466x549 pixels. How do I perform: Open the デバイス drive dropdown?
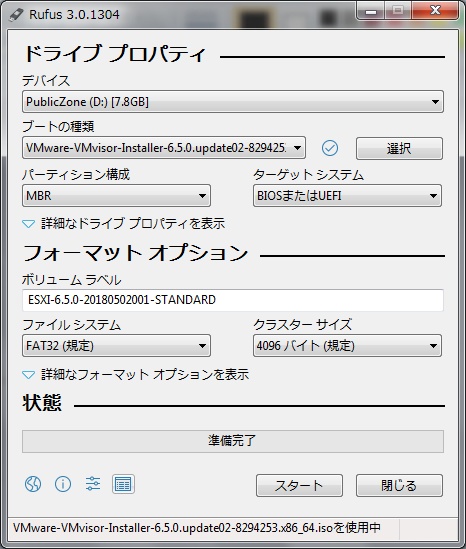pyautogui.click(x=233, y=102)
